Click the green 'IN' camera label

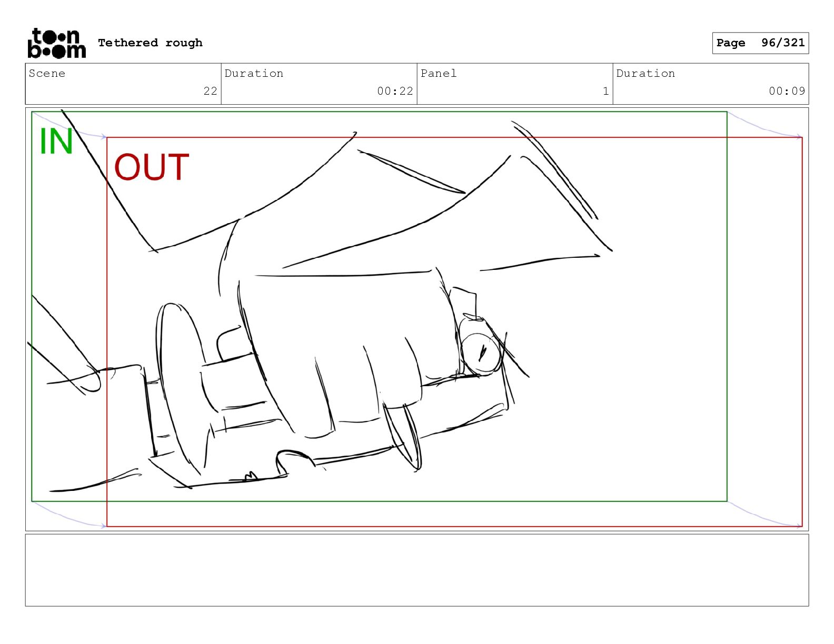tap(56, 141)
